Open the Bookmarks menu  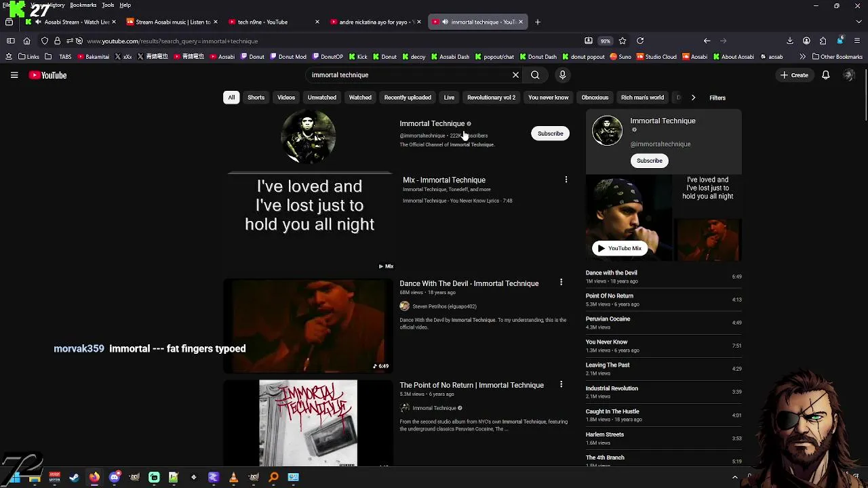point(83,5)
